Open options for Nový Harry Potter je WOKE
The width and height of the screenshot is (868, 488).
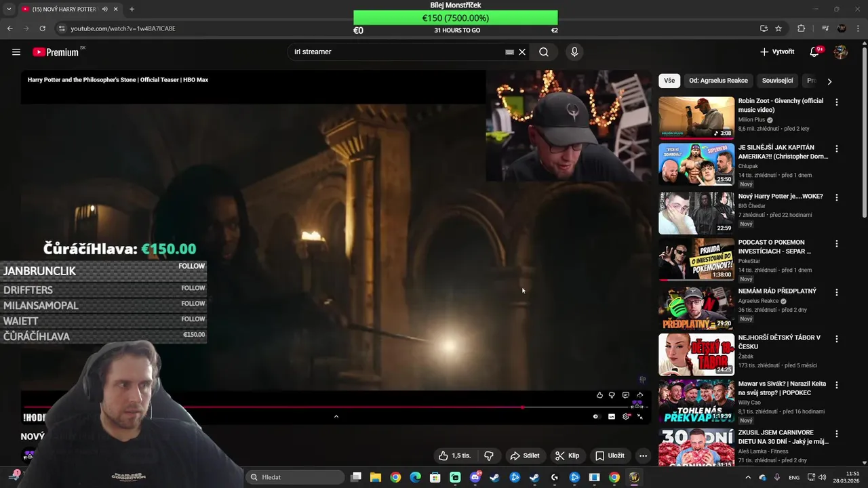(837, 197)
